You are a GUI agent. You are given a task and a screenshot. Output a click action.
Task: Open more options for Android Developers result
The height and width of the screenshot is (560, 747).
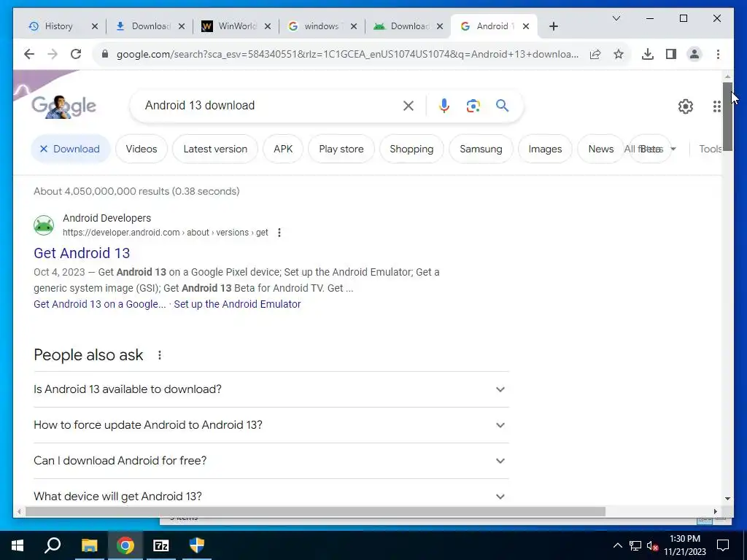click(279, 233)
